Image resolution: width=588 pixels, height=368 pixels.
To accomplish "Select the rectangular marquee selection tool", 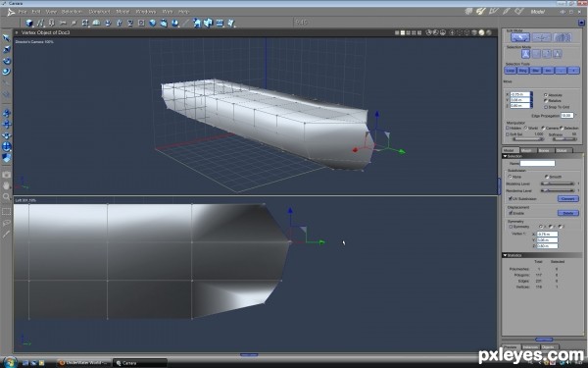I will pyautogui.click(x=7, y=211).
